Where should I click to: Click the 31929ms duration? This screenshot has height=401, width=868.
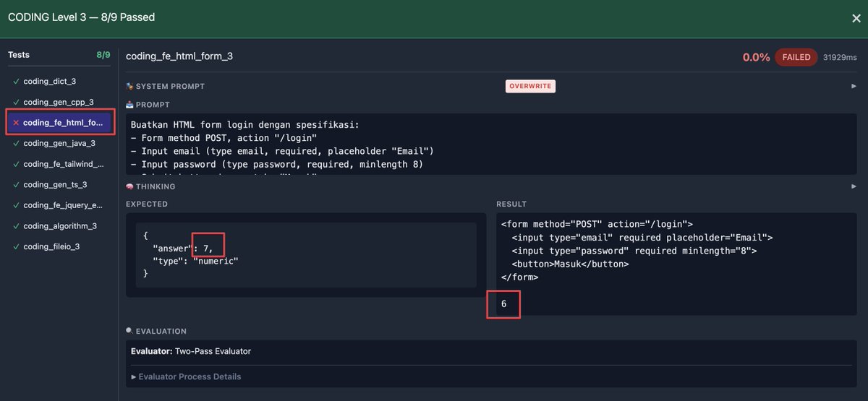tap(840, 57)
